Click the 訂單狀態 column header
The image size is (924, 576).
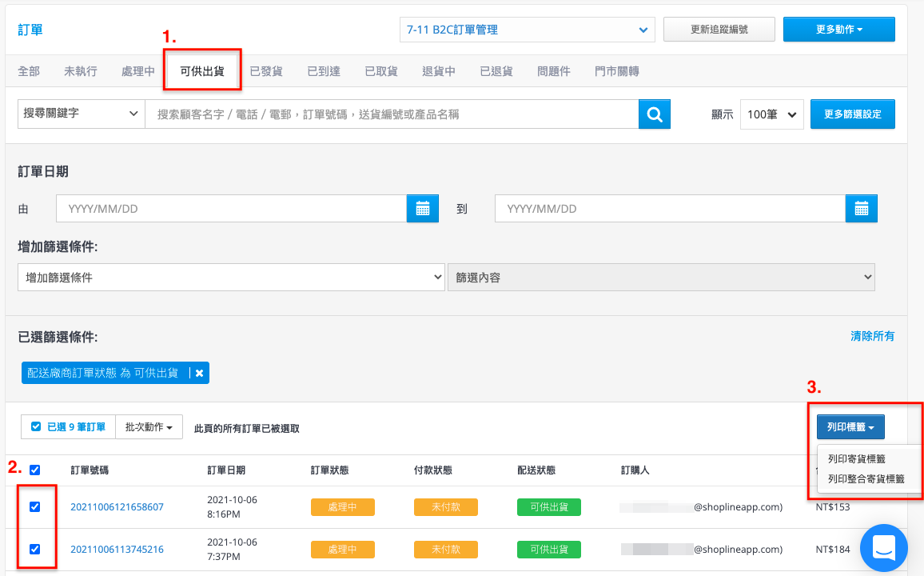330,470
